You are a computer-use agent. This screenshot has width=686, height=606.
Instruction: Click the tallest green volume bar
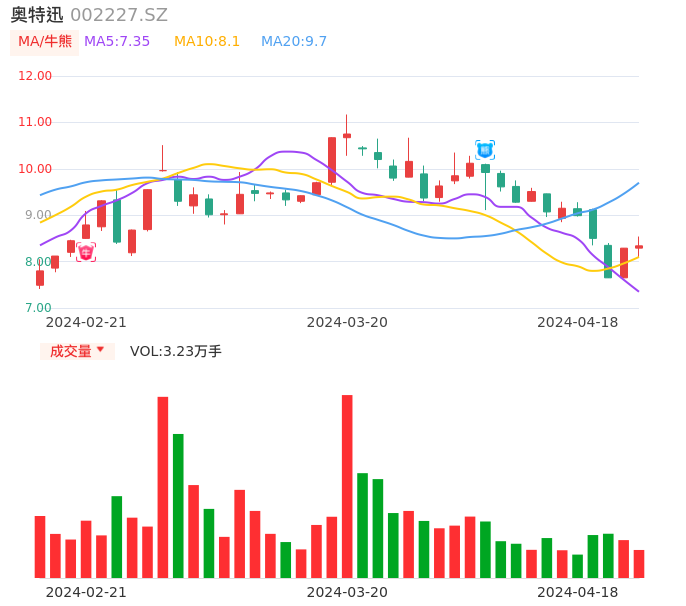(178, 505)
